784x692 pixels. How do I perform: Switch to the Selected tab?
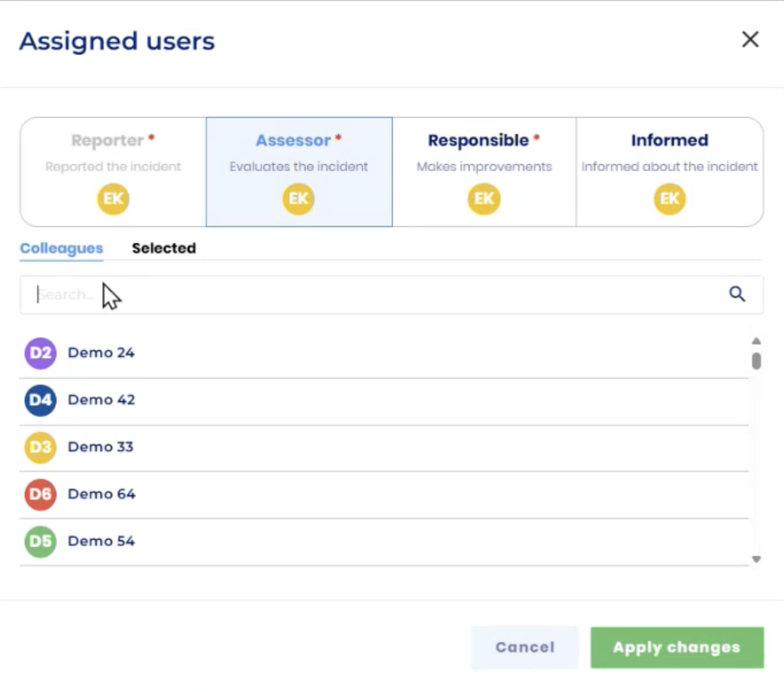[x=164, y=248]
